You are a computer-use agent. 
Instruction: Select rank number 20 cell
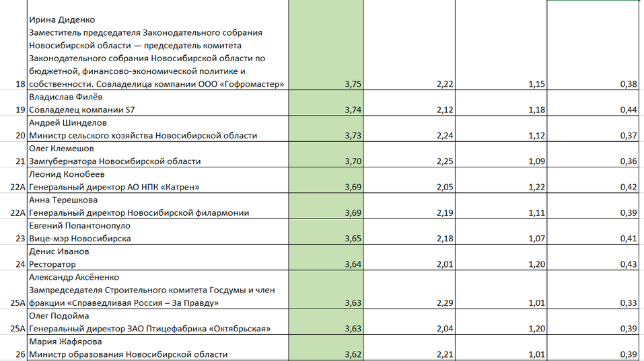click(14, 135)
